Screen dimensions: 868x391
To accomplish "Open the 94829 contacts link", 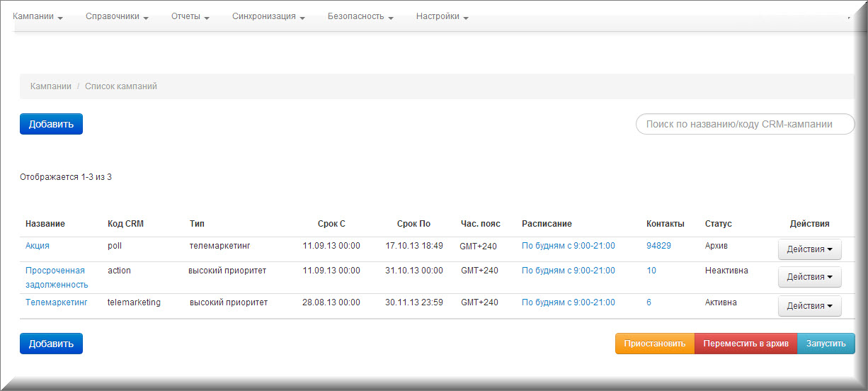I will 658,246.
